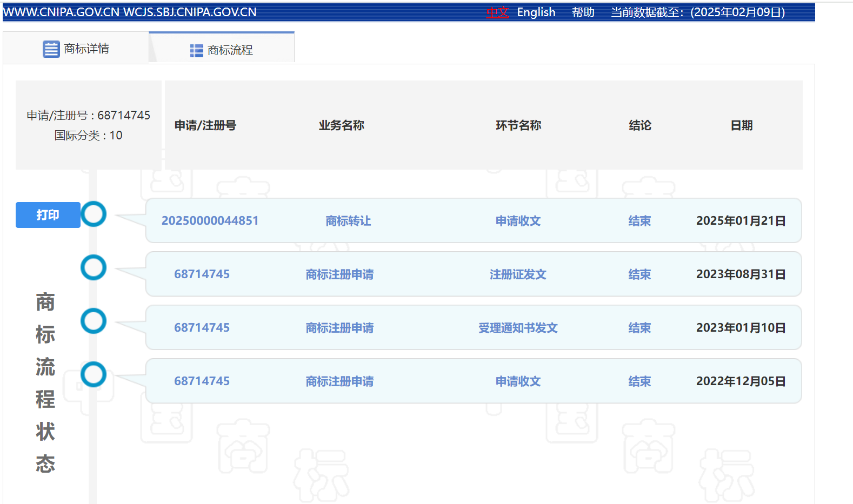Click 申请收文 in the 2022年12月05日 row
The image size is (853, 504).
[518, 381]
